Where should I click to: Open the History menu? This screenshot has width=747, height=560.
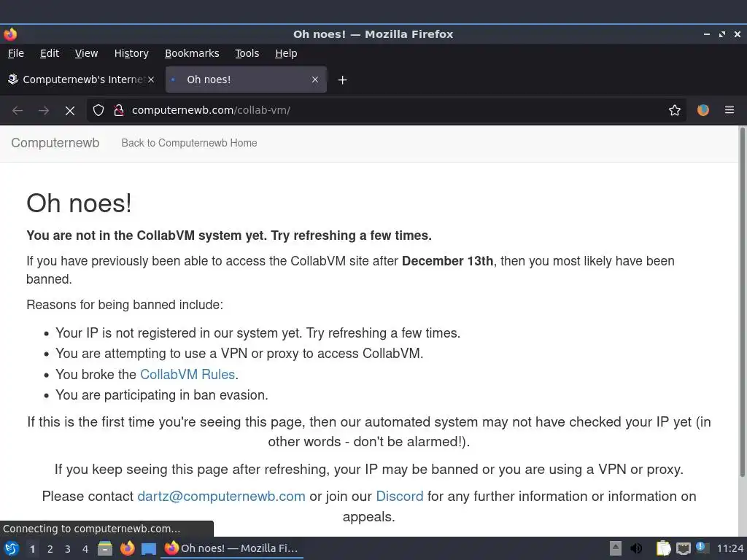pos(131,53)
